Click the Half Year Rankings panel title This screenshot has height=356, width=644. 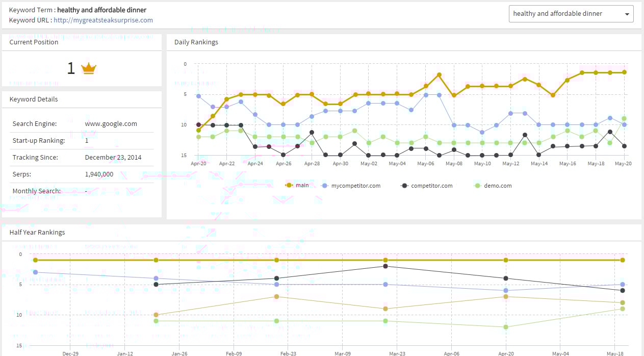pyautogui.click(x=37, y=233)
